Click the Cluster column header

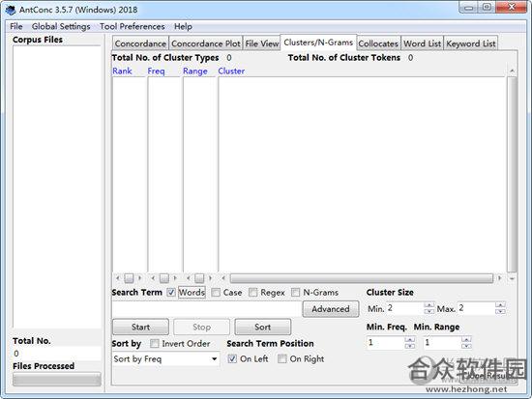click(x=231, y=71)
